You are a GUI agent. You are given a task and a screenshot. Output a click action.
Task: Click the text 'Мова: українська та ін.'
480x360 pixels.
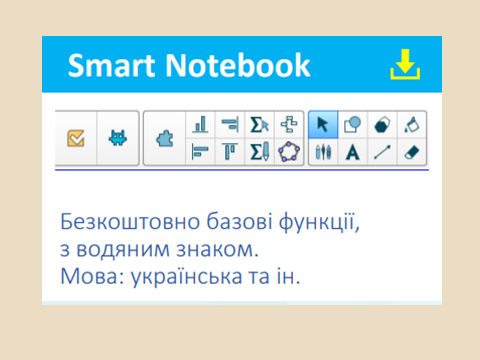point(180,277)
